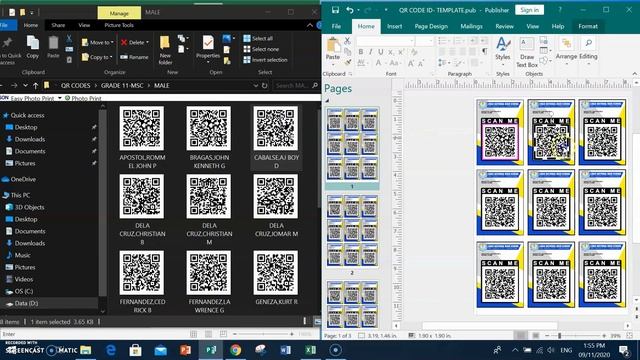640x360 pixels.
Task: Click Delete in File Explorer Organize group
Action: 135,42
